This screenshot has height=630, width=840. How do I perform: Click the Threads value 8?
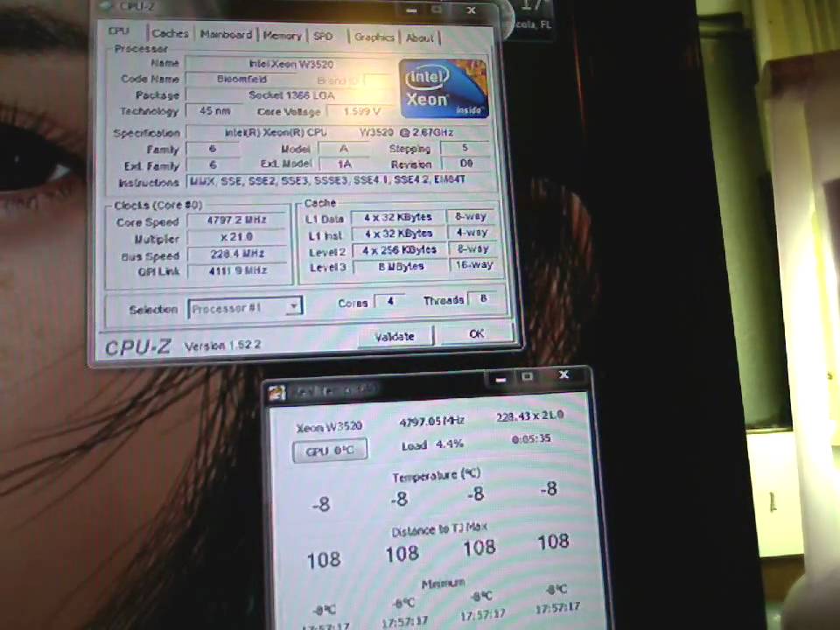click(x=484, y=298)
